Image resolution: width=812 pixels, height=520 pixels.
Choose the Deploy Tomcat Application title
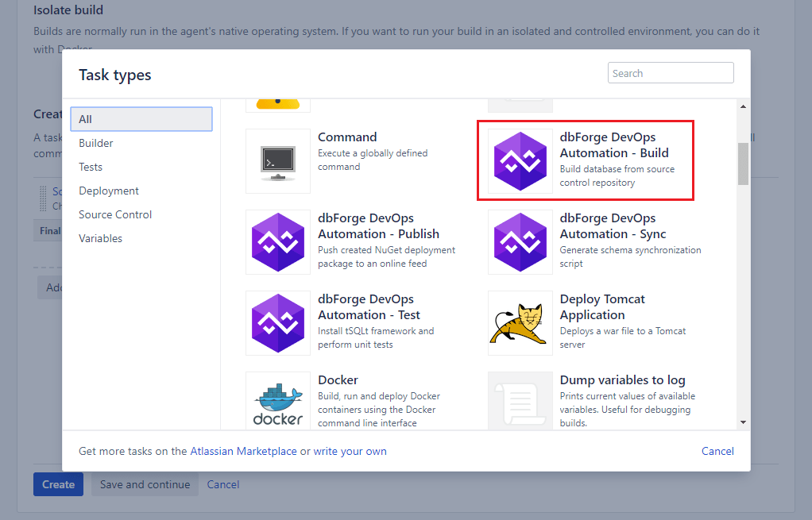602,306
